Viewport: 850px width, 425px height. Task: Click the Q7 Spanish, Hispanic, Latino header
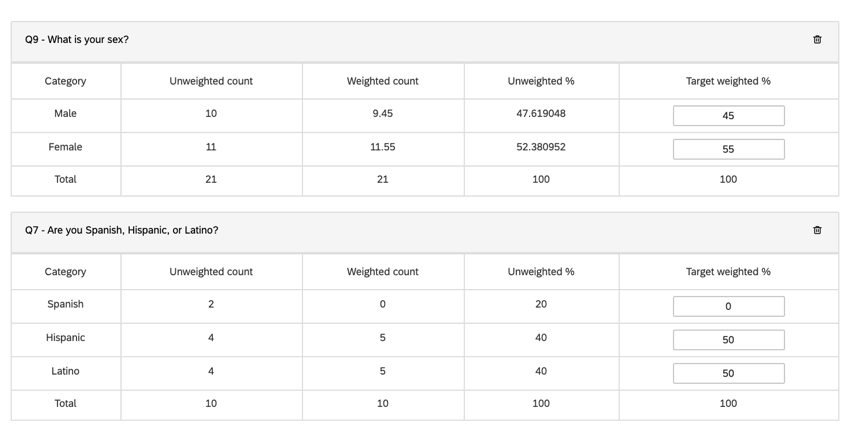tap(121, 230)
